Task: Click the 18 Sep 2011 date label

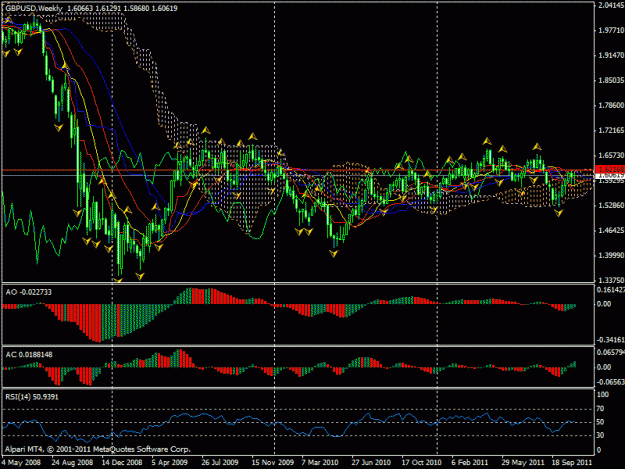Action: pos(572,462)
